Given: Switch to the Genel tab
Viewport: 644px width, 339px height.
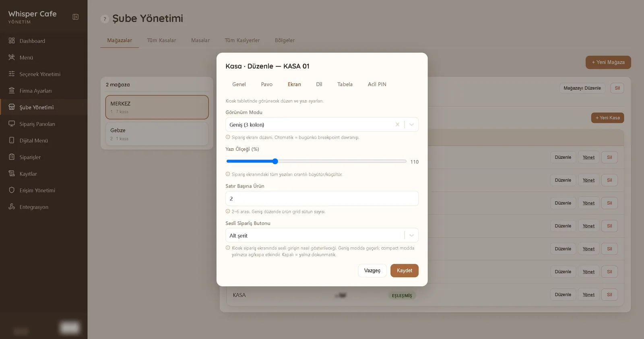Looking at the screenshot, I should [239, 84].
